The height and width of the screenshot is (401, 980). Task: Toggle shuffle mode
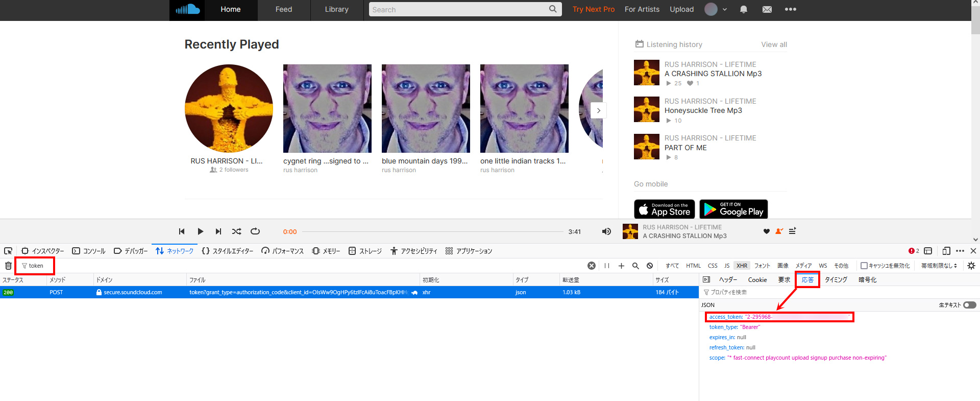click(237, 231)
